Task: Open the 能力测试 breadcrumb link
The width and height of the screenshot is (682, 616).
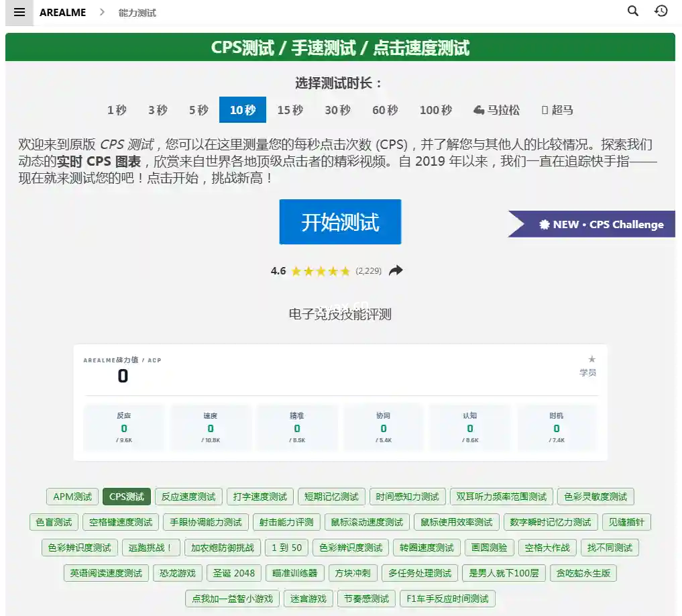Action: (137, 13)
